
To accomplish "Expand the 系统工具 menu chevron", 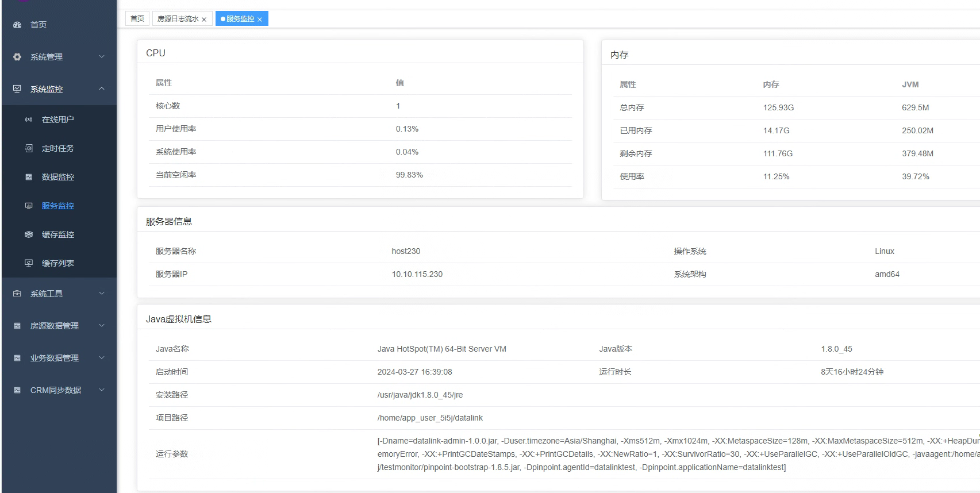I will point(102,293).
